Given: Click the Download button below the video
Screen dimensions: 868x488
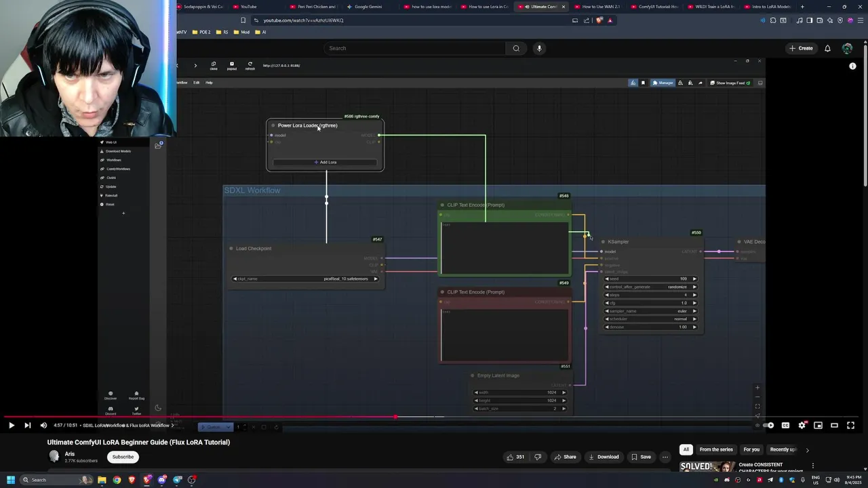Looking at the screenshot, I should (x=604, y=457).
